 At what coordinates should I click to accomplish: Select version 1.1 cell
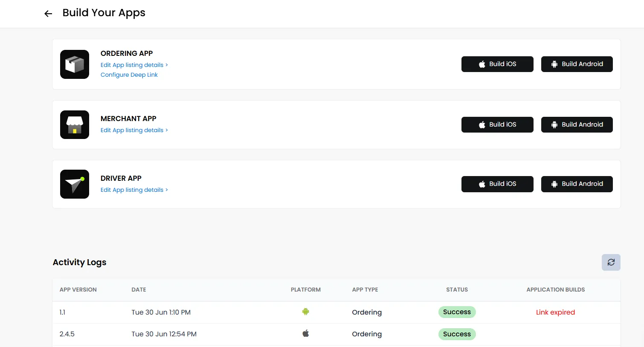click(x=62, y=312)
